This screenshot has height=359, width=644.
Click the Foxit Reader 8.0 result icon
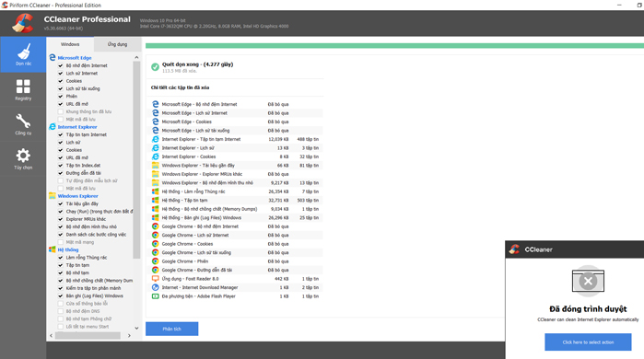click(156, 279)
